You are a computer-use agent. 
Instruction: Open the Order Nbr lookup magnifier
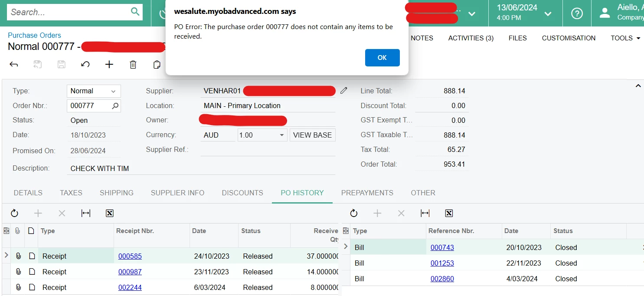point(114,105)
